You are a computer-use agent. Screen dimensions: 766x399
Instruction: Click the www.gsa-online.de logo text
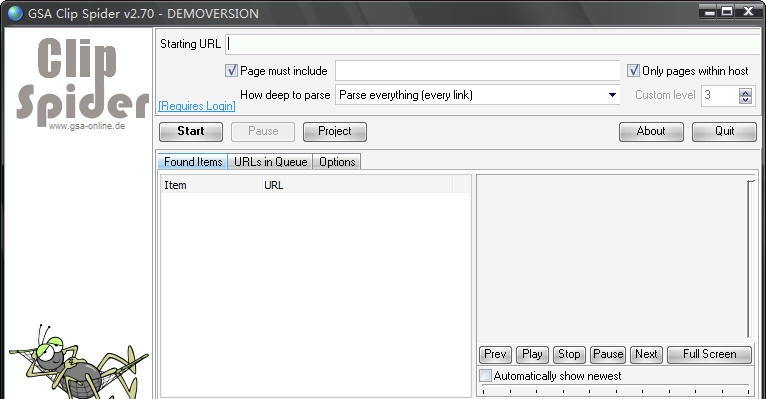[x=87, y=126]
